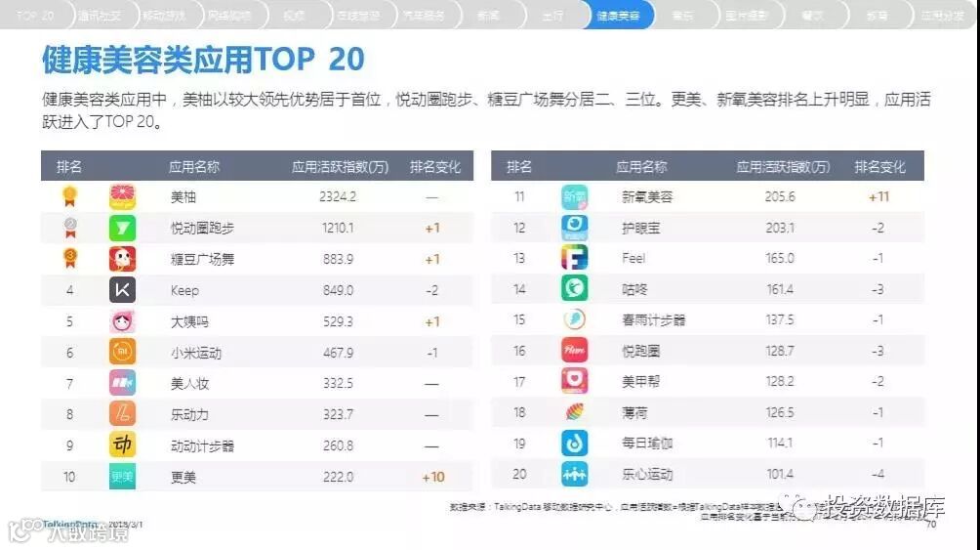Click rank number 20 in right table
Viewport: 980px width, 550px height.
519,474
